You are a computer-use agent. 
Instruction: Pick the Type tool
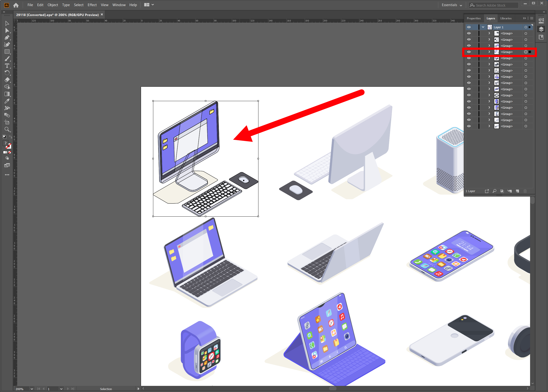click(7, 66)
